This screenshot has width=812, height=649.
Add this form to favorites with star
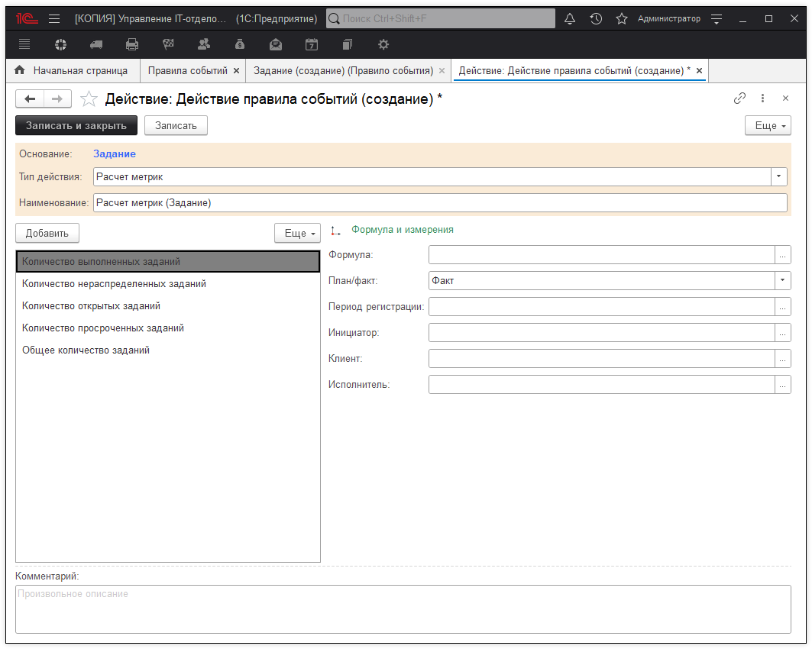tap(89, 98)
